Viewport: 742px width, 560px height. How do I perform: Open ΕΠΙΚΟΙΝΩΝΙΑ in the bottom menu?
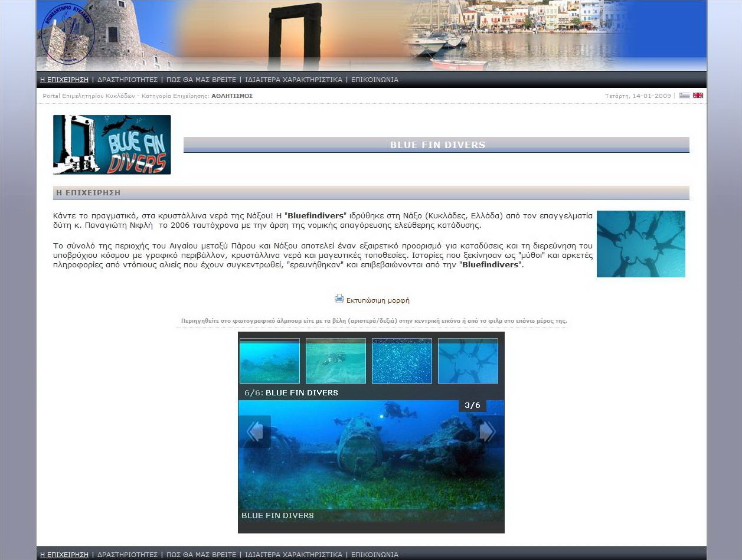coord(375,555)
